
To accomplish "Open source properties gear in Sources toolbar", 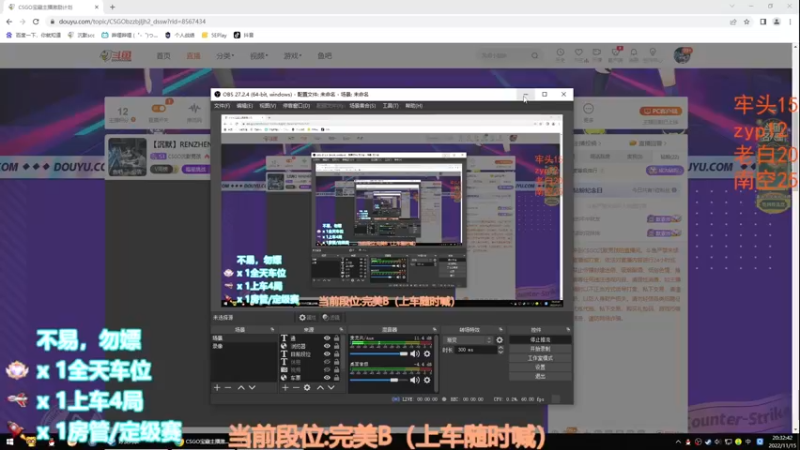I will tap(307, 388).
